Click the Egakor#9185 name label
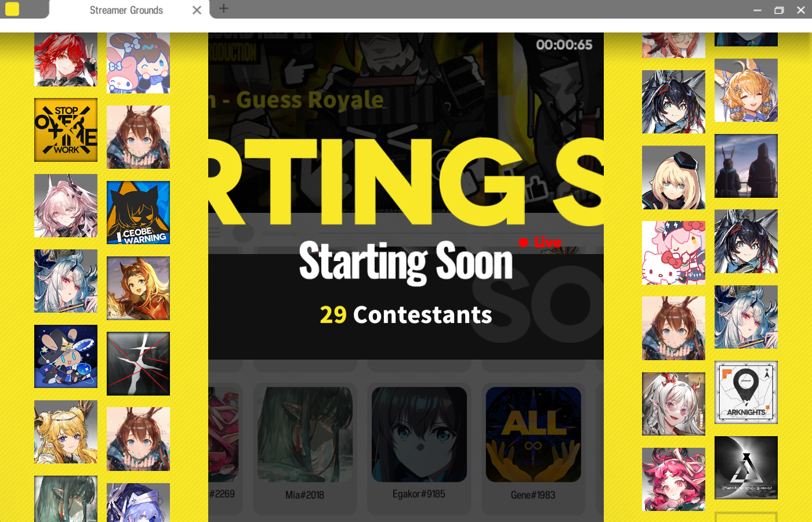Screen dimensions: 812x522 [x=419, y=494]
